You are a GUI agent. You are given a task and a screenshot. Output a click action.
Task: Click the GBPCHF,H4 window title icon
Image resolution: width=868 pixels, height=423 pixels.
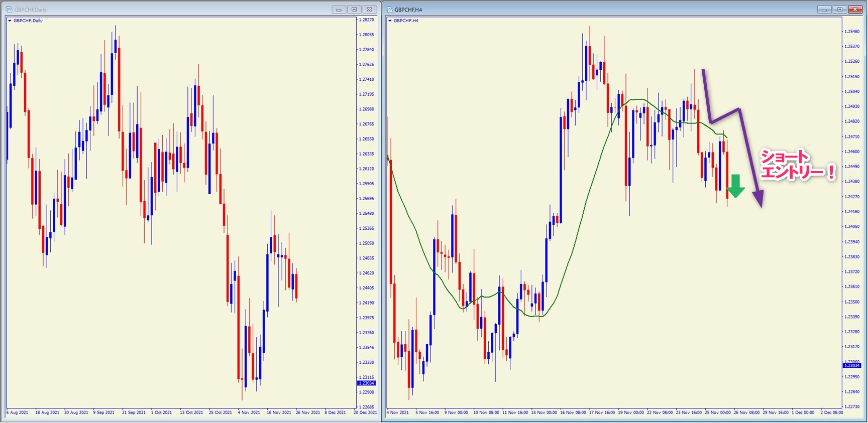pos(389,10)
